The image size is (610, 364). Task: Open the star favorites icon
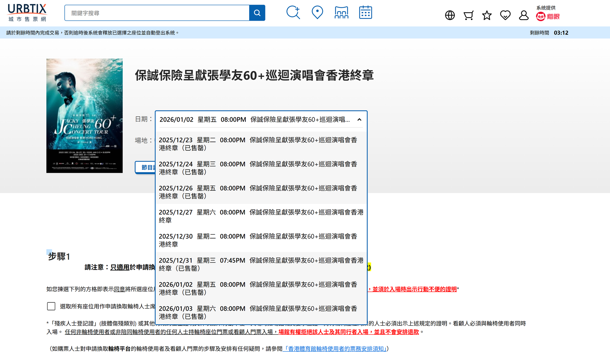coord(487,15)
